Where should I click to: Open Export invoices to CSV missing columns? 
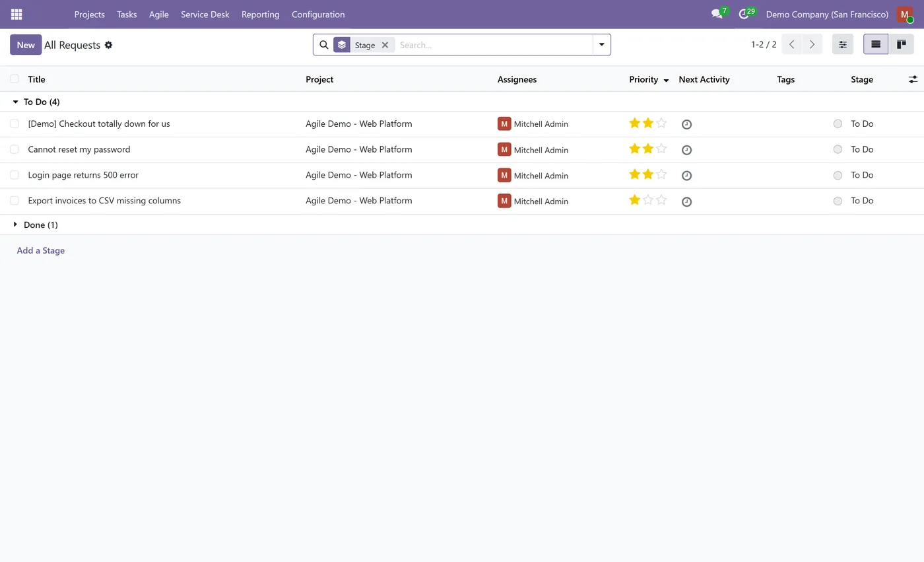point(104,201)
